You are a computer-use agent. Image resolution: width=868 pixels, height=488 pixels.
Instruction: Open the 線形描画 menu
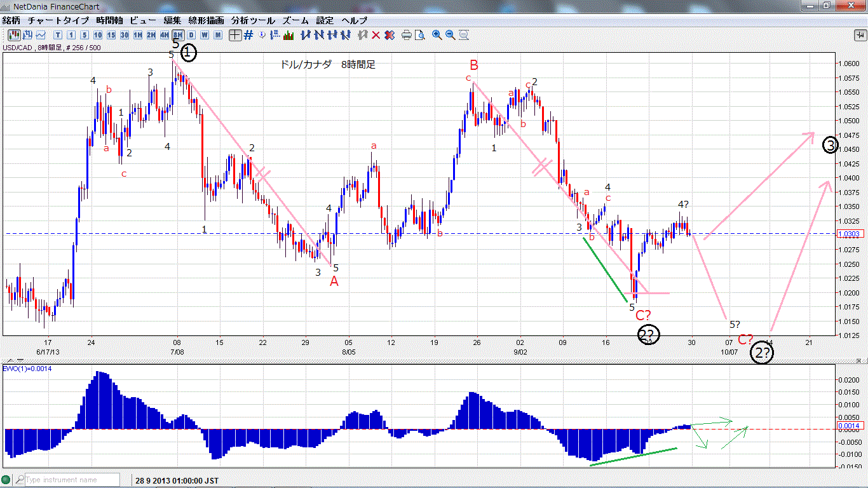206,20
